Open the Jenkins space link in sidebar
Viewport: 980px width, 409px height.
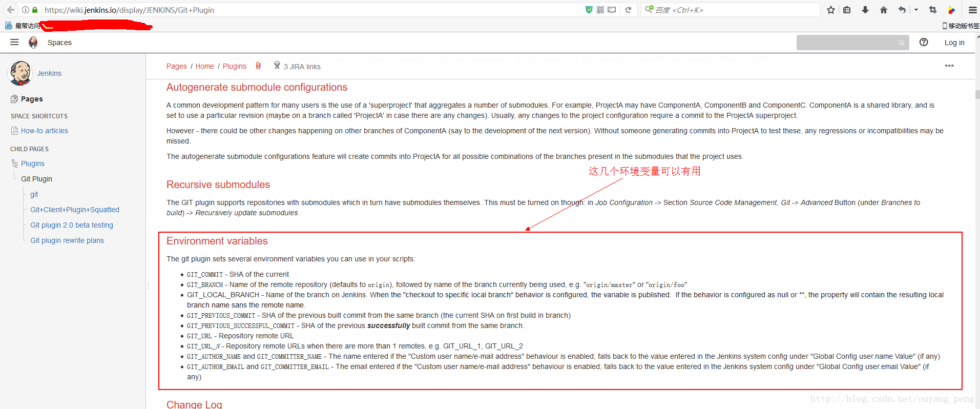(49, 73)
